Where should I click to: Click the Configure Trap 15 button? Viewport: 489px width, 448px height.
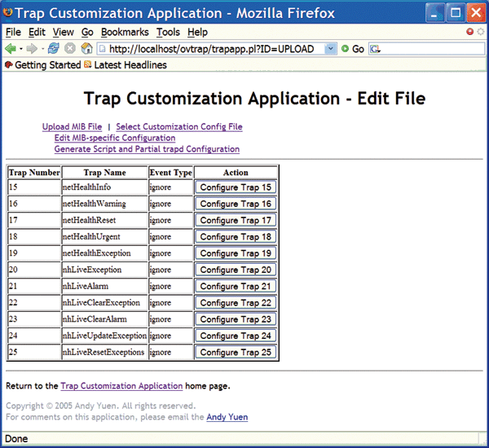pos(236,187)
